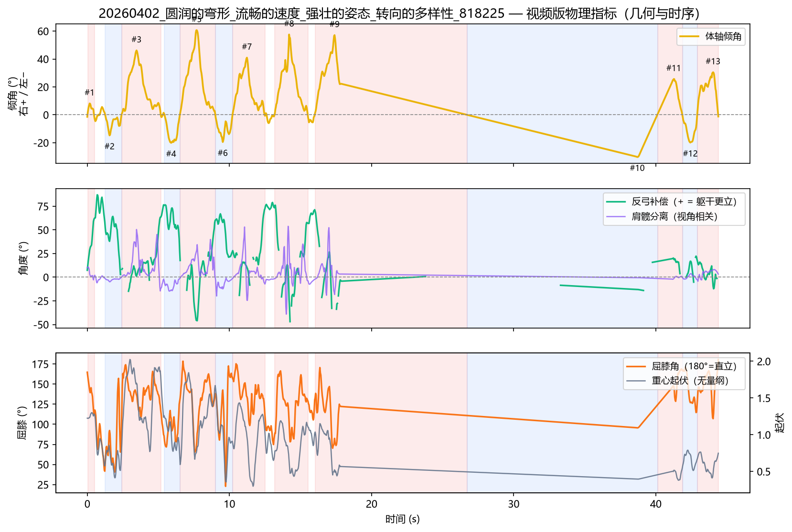Click the chart title starting with 20260402
This screenshot has width=792, height=532.
click(x=399, y=13)
